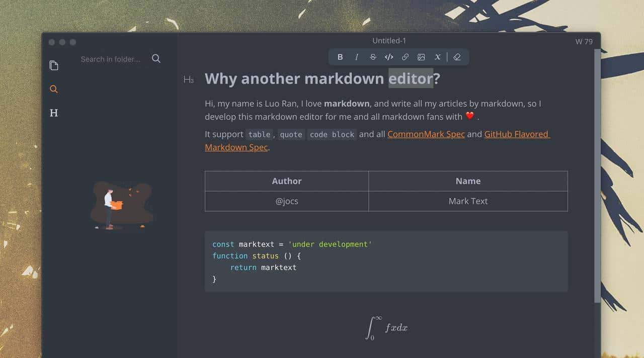Open table of contents via H icon
Screen dimensions: 644x358
(x=53, y=113)
